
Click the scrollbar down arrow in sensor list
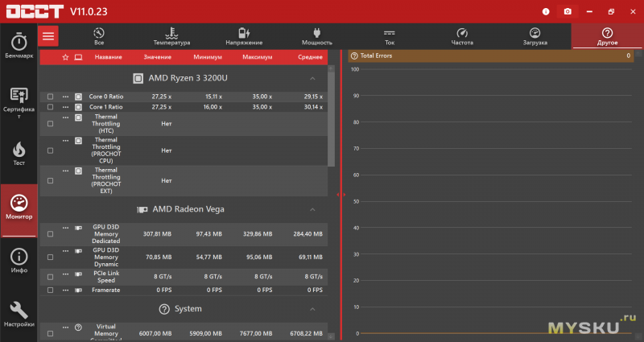coord(331,336)
